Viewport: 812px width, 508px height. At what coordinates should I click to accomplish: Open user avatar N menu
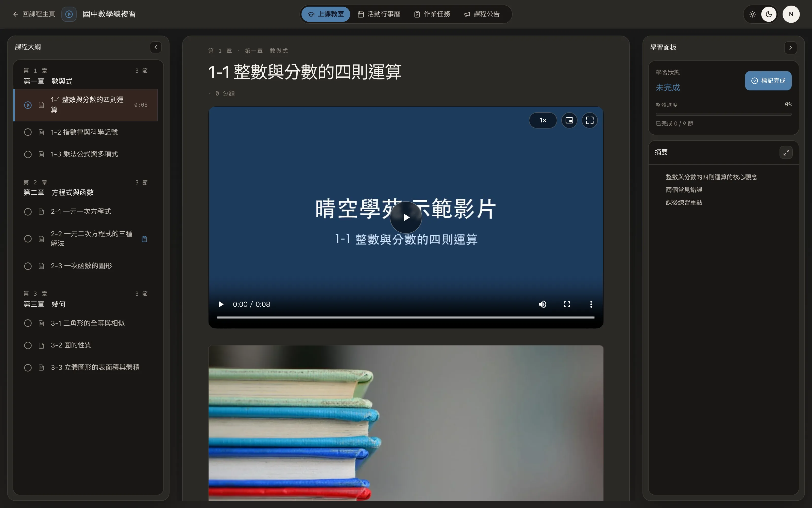[x=791, y=14]
